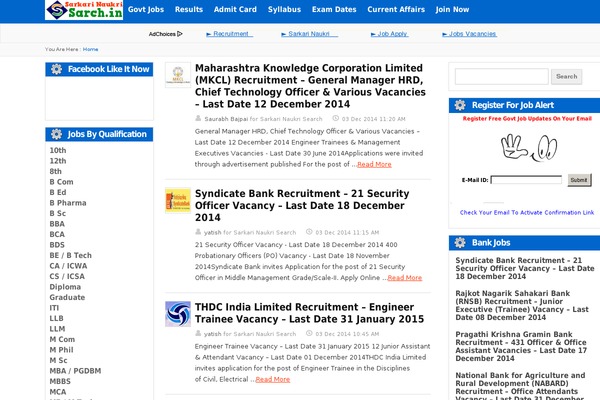
Task: Select MBA / PGDBM qualification link
Action: (75, 371)
